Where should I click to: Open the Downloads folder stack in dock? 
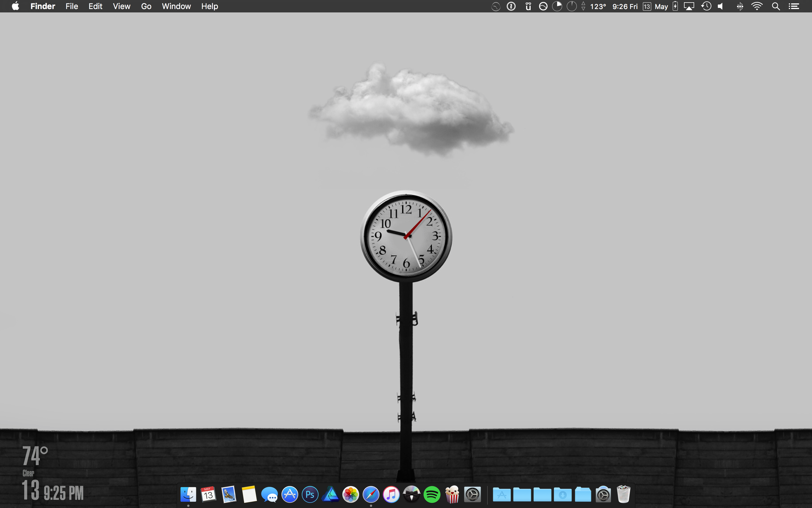[563, 494]
